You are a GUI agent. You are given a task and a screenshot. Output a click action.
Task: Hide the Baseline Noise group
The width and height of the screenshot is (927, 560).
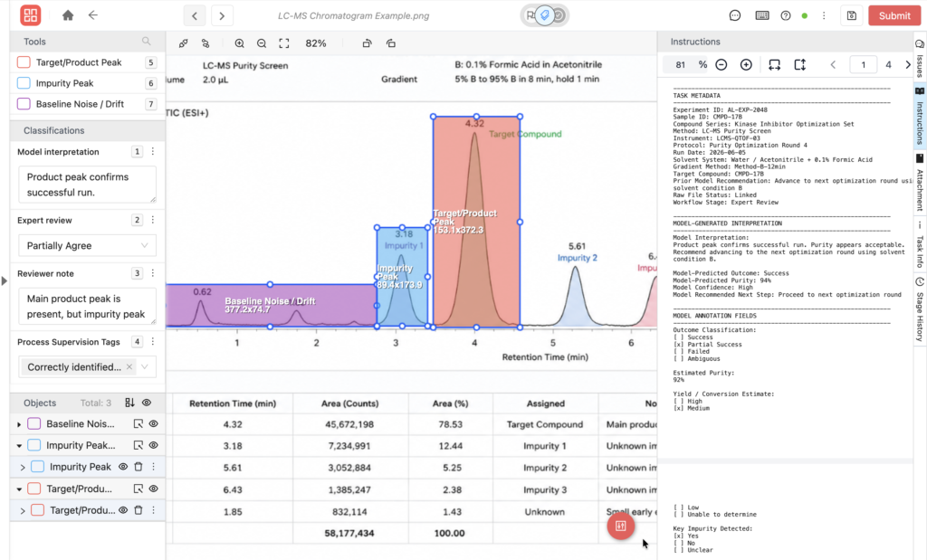click(154, 423)
